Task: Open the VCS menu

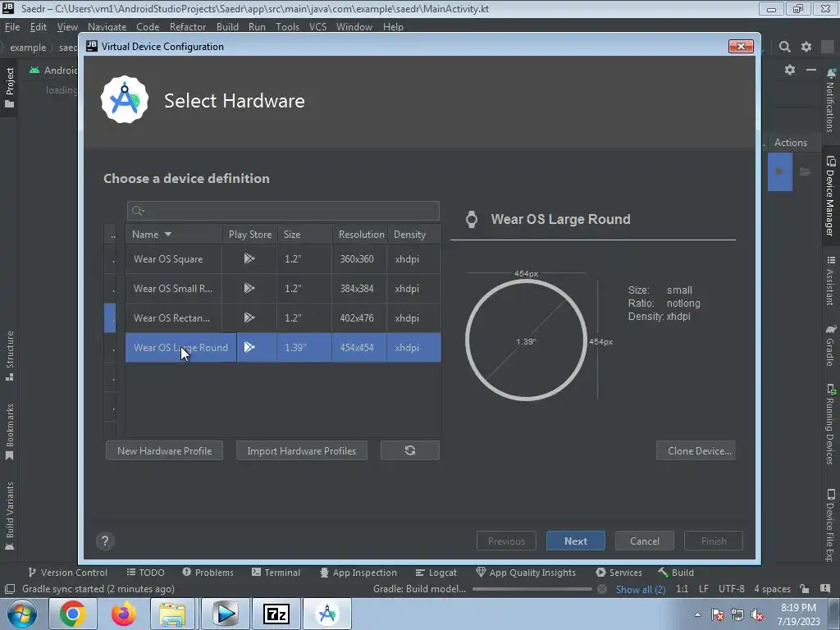Action: click(x=317, y=27)
